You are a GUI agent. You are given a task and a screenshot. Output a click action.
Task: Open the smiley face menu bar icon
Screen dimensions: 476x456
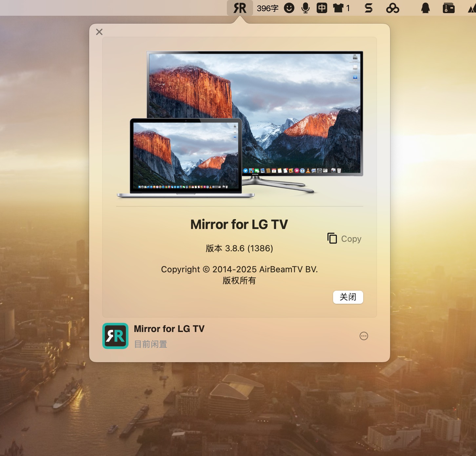coord(289,8)
